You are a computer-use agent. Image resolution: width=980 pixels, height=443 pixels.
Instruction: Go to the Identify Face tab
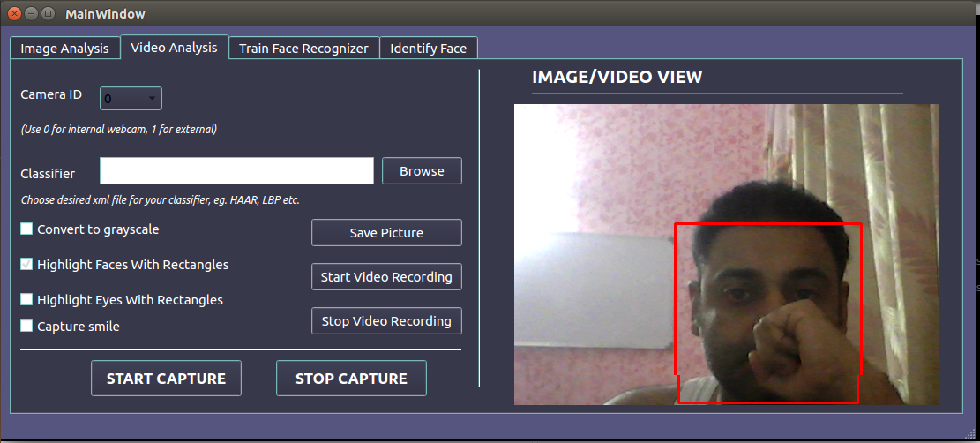[x=428, y=49]
